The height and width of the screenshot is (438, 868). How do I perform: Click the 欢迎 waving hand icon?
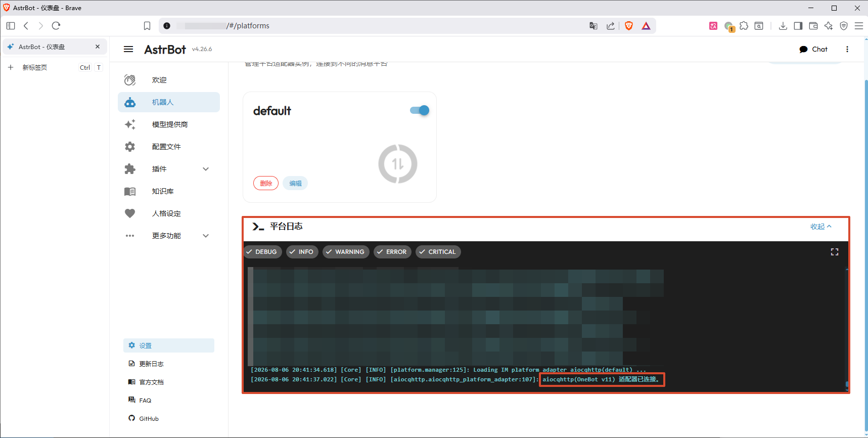(130, 80)
